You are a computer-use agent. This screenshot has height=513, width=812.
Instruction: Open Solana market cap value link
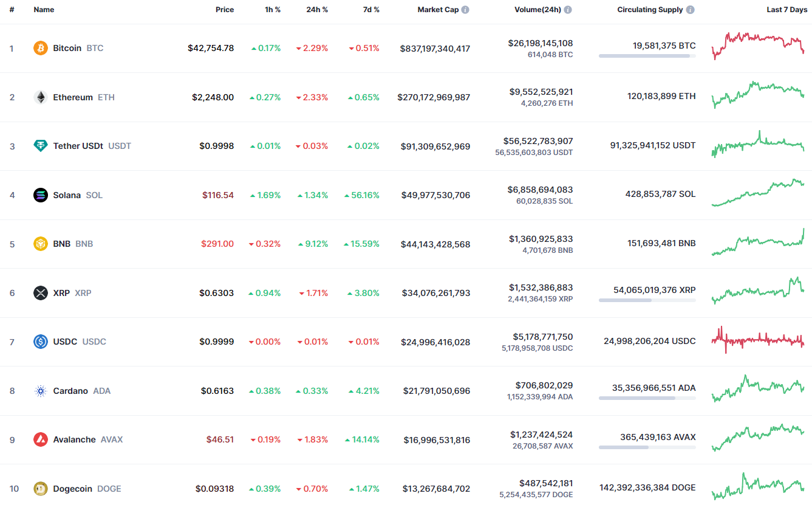coord(435,195)
